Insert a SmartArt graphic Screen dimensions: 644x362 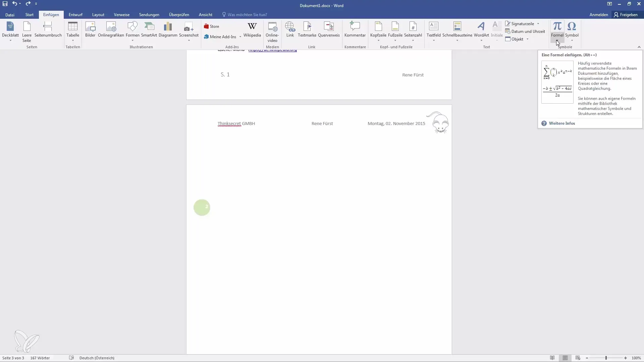(x=149, y=29)
